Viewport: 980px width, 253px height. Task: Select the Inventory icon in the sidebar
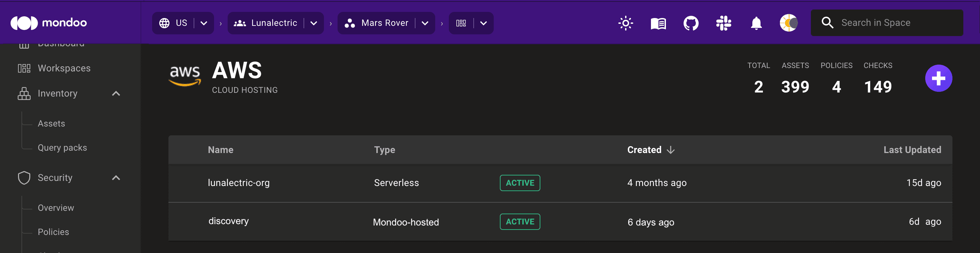[24, 93]
